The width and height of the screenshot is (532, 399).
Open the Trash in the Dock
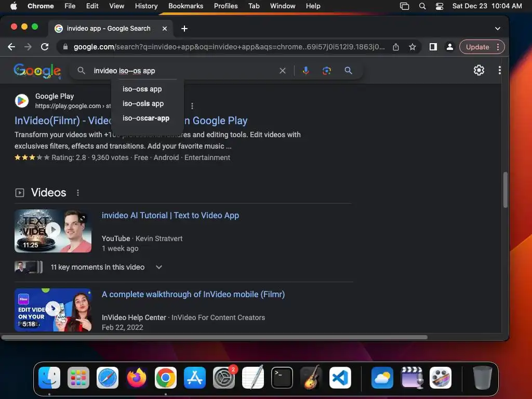point(482,377)
